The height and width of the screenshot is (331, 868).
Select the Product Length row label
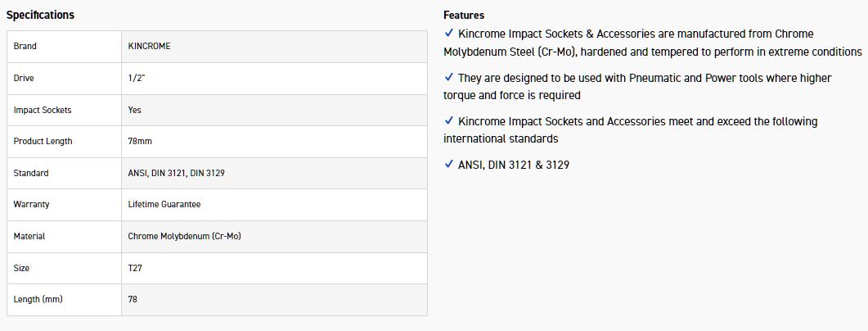pyautogui.click(x=43, y=141)
